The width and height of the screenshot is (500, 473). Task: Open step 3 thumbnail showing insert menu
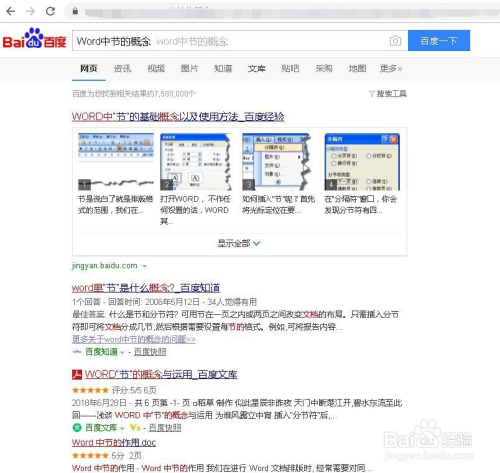[x=277, y=162]
